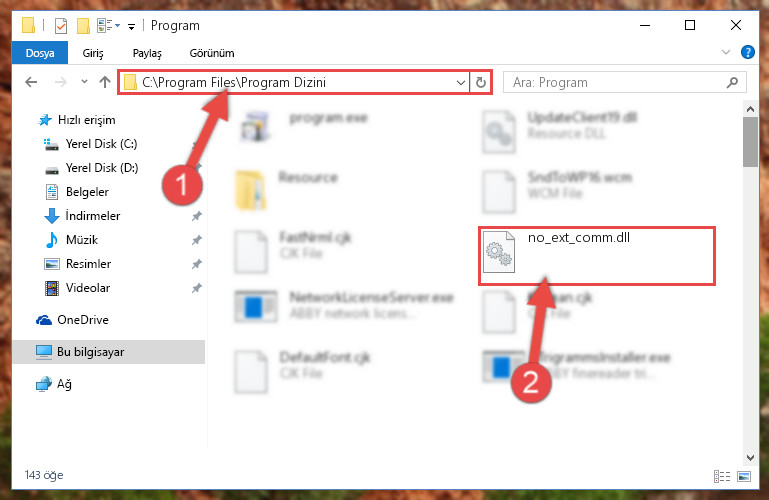Go up one folder level
This screenshot has height=500, width=769.
104,82
